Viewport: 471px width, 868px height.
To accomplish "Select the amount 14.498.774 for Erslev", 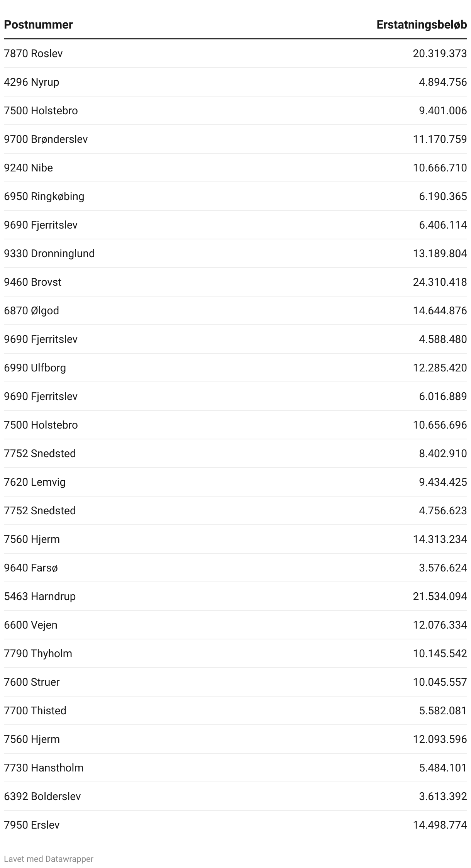I will (440, 825).
